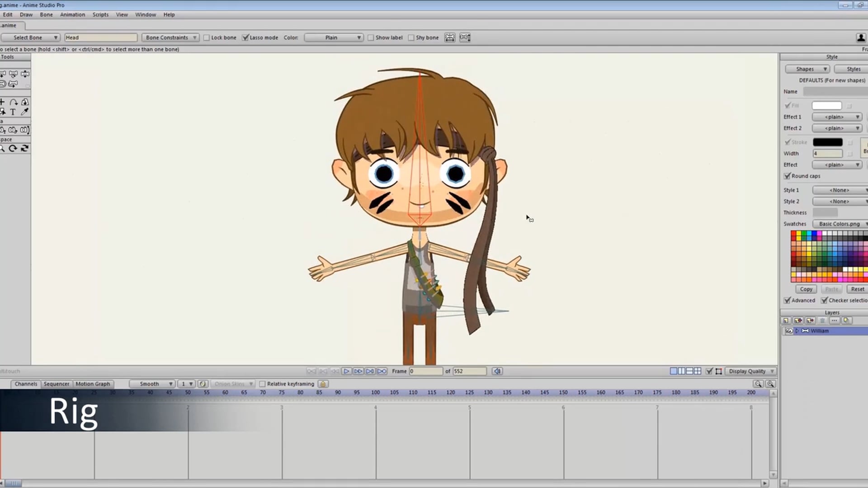Viewport: 868px width, 488px height.
Task: Select the Eyedropper tool
Action: (x=25, y=112)
